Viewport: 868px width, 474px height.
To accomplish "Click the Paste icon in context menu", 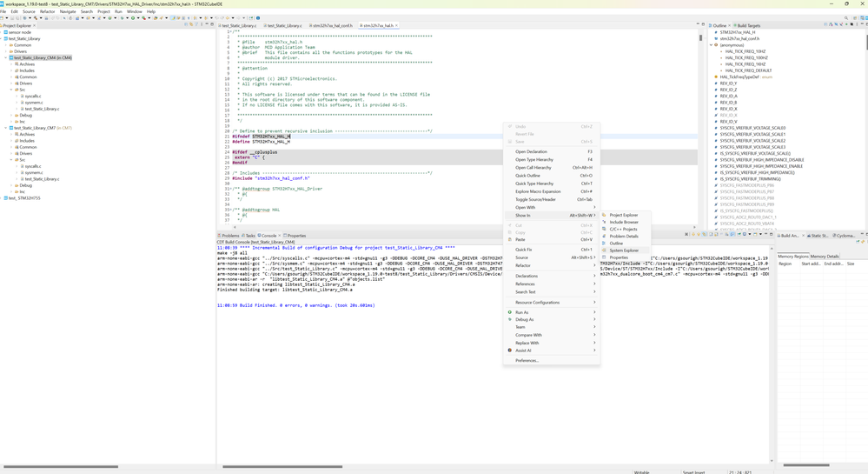I will point(510,239).
